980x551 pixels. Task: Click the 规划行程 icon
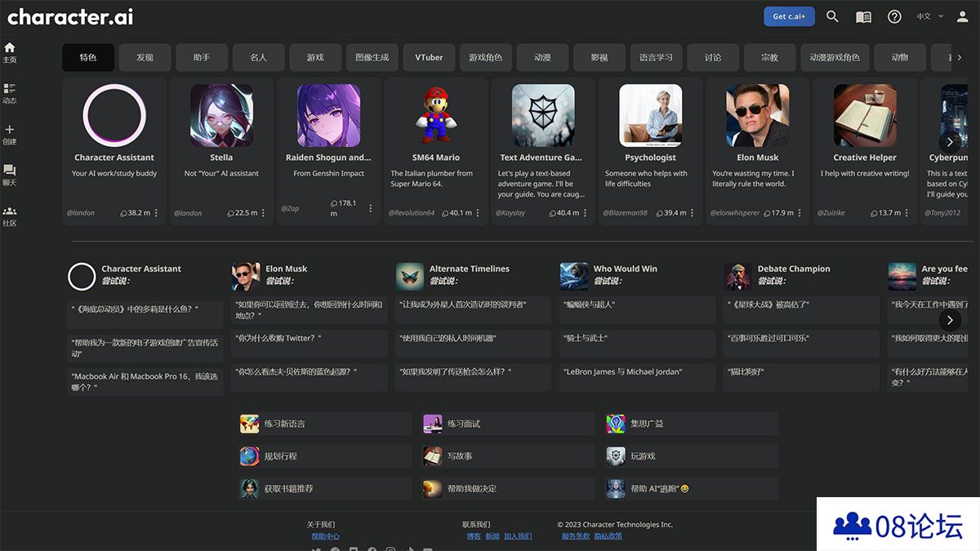pos(249,456)
